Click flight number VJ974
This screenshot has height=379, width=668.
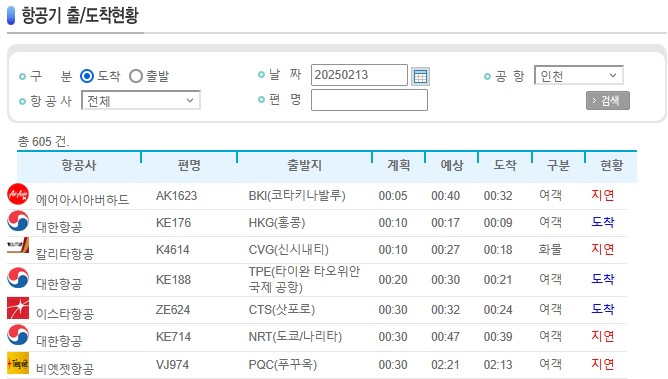(173, 365)
